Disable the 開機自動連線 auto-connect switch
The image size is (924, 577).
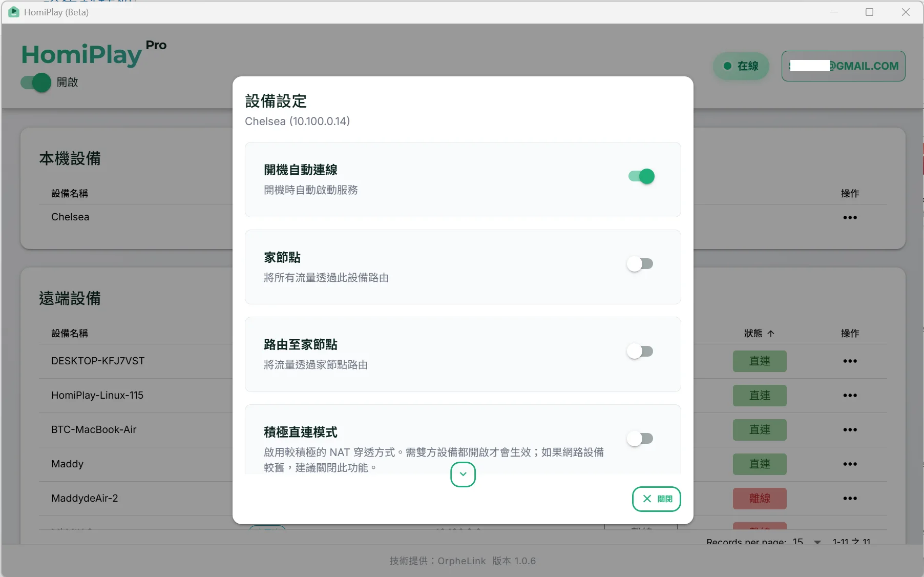pos(641,176)
